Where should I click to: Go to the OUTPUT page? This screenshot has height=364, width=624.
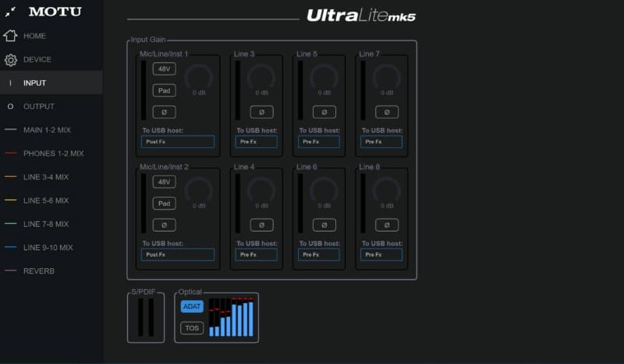pos(38,106)
